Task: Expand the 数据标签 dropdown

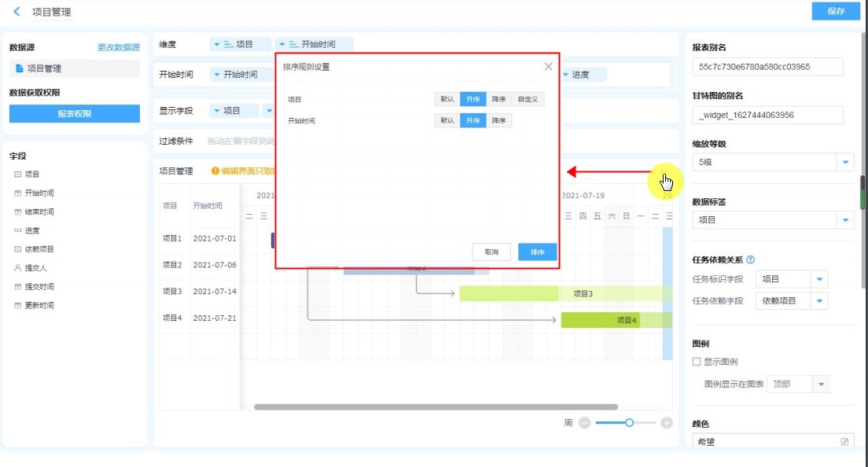Action: click(x=845, y=220)
